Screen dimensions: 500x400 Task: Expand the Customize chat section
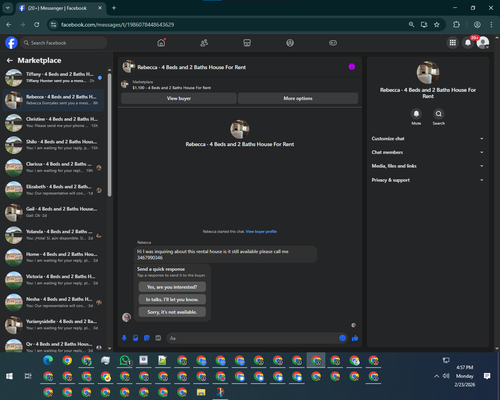point(428,139)
